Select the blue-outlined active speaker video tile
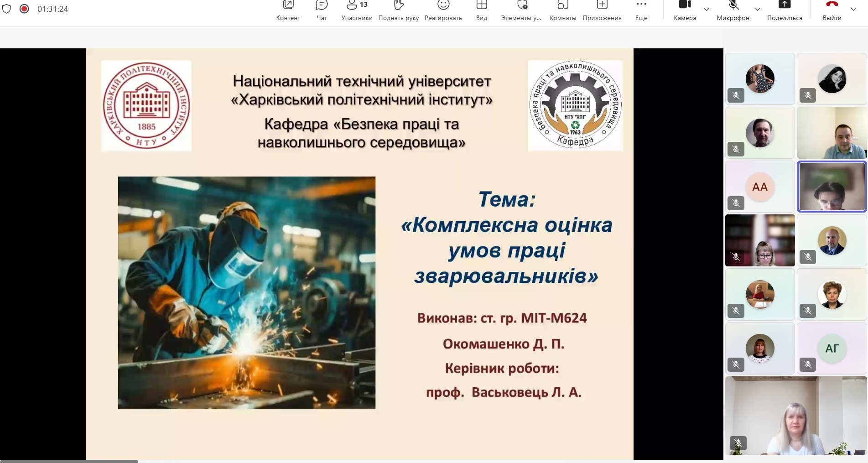The height and width of the screenshot is (463, 868). (832, 187)
